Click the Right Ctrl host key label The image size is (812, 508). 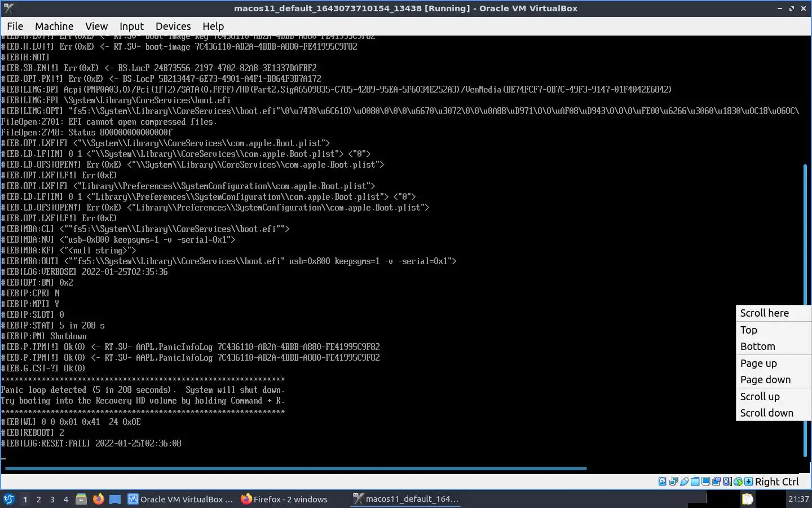pos(776,481)
